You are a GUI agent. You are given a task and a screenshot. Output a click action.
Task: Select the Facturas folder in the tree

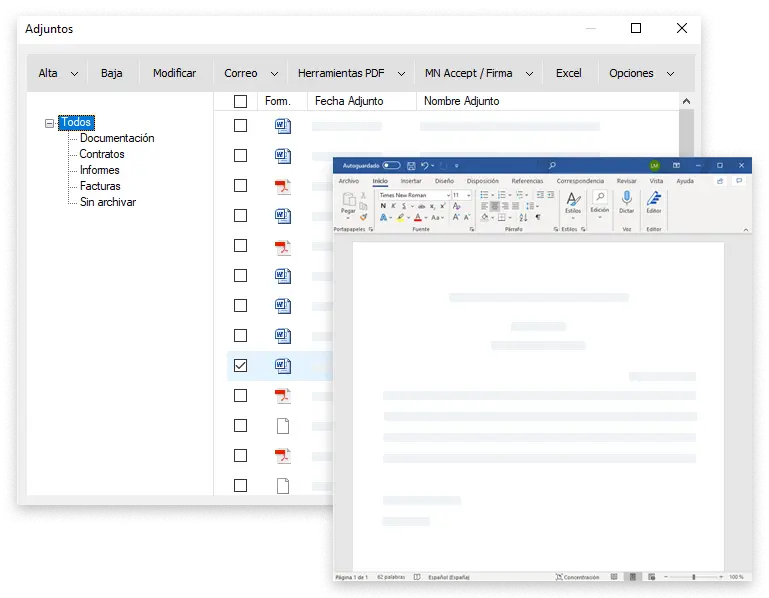click(100, 186)
